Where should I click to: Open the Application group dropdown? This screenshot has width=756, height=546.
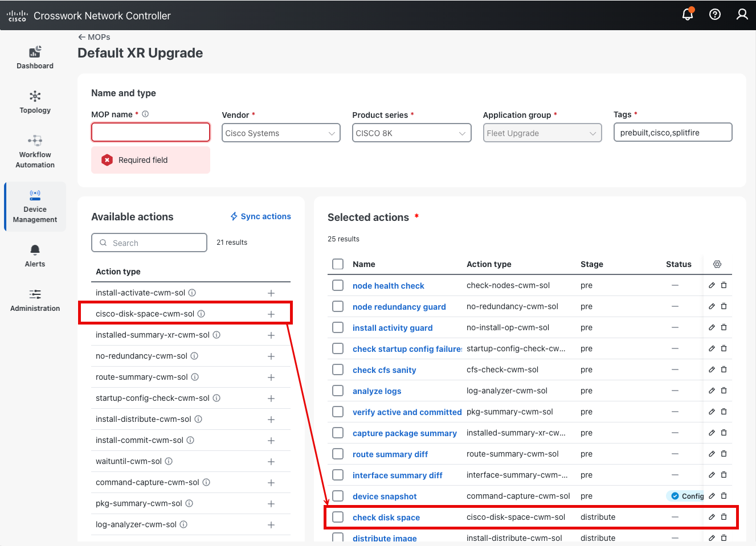point(542,133)
